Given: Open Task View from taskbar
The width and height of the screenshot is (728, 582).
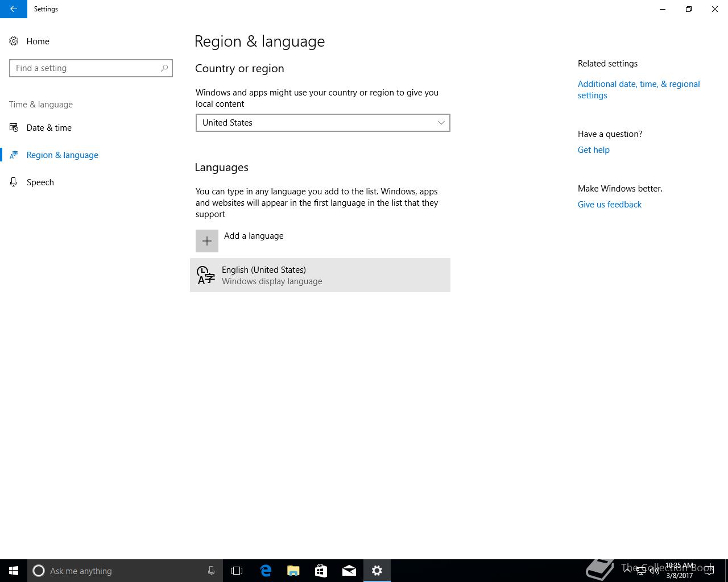Looking at the screenshot, I should tap(237, 571).
